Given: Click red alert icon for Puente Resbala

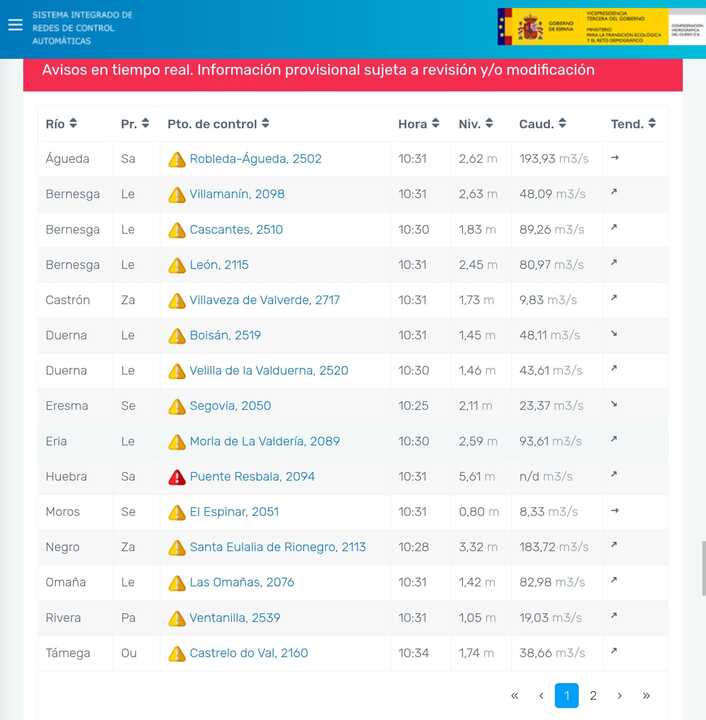Looking at the screenshot, I should 177,477.
